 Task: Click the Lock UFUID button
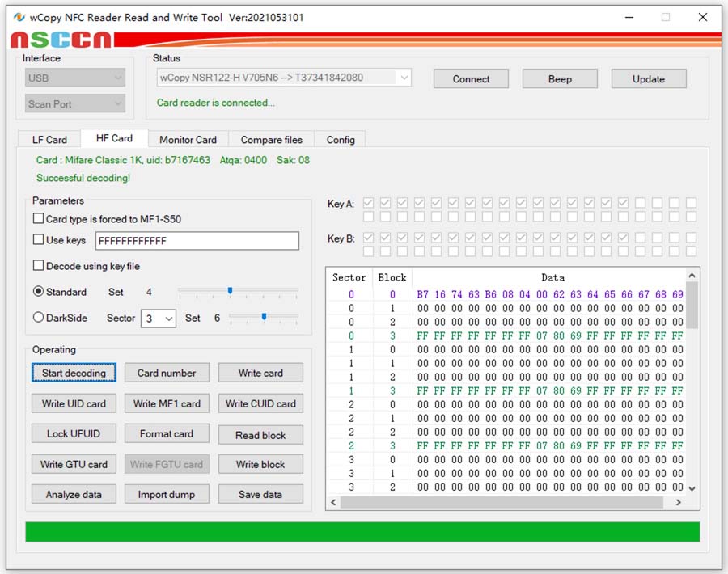pos(74,433)
